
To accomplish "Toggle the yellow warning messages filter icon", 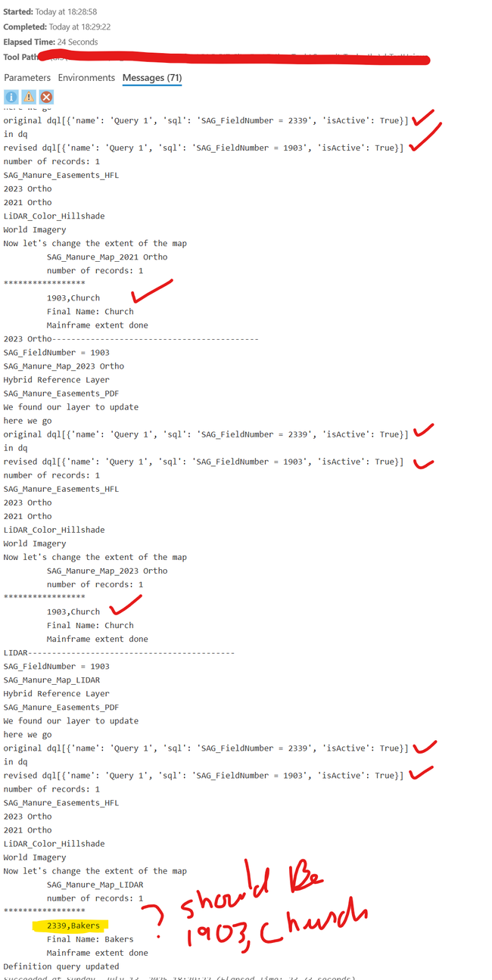I will coord(29,97).
